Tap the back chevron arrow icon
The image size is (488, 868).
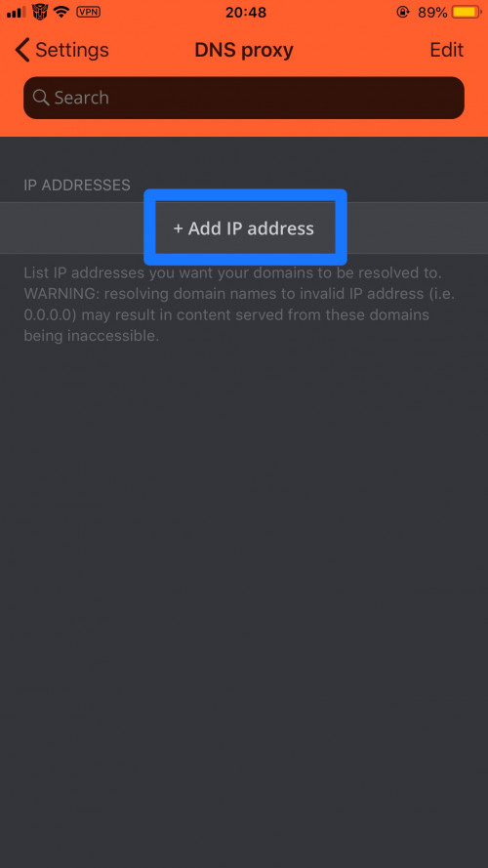[22, 50]
